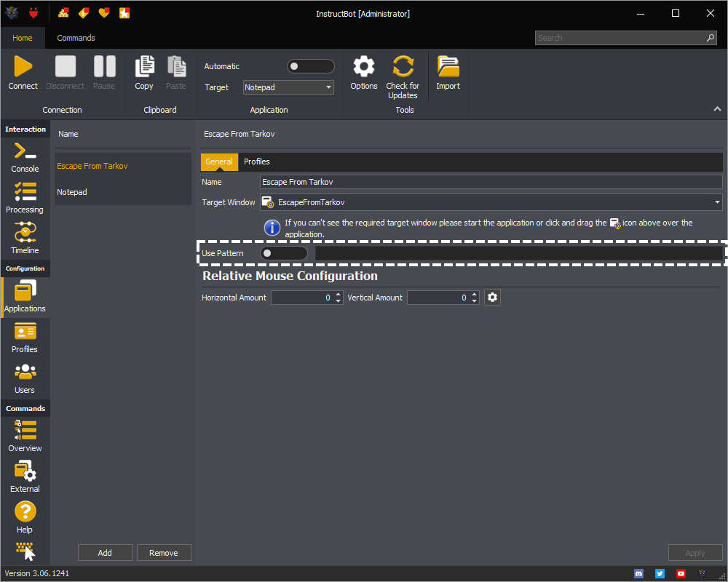Toggle the Use Pattern switch
This screenshot has height=582, width=728.
[284, 253]
